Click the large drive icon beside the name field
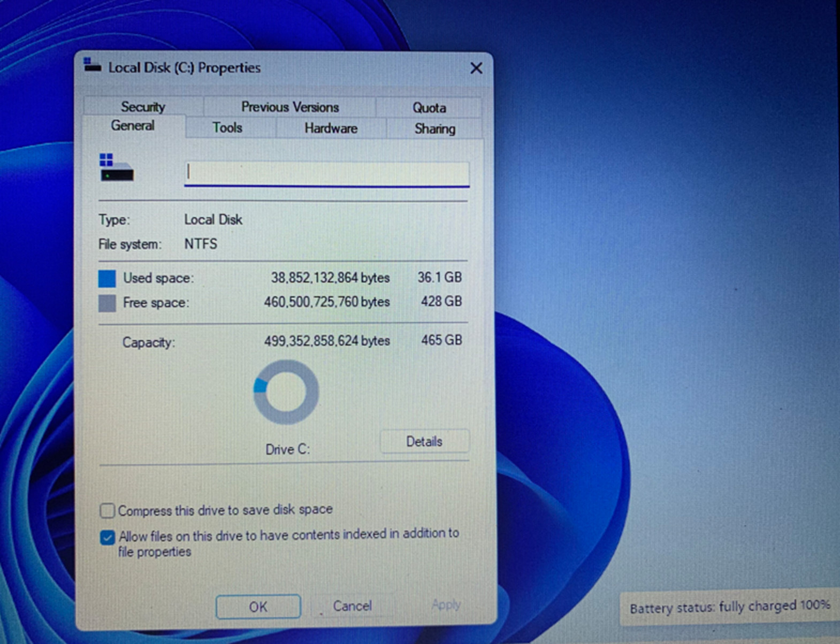Image resolution: width=840 pixels, height=644 pixels. [x=116, y=167]
